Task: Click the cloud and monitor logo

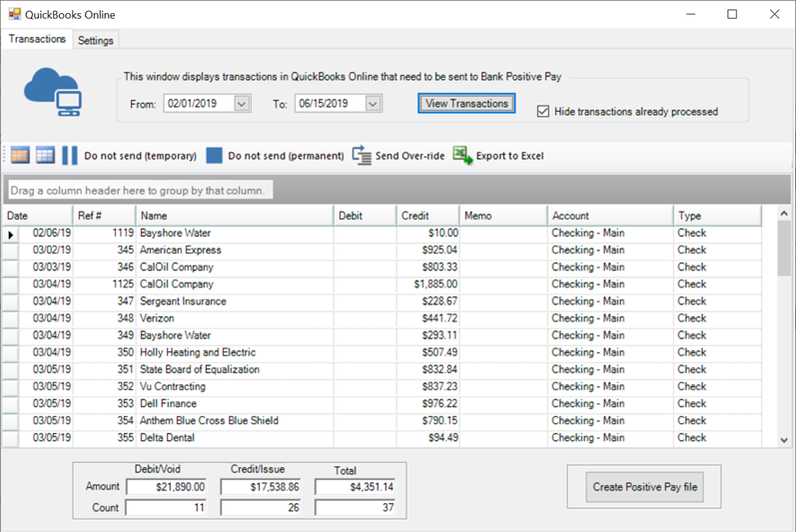Action: pos(53,92)
